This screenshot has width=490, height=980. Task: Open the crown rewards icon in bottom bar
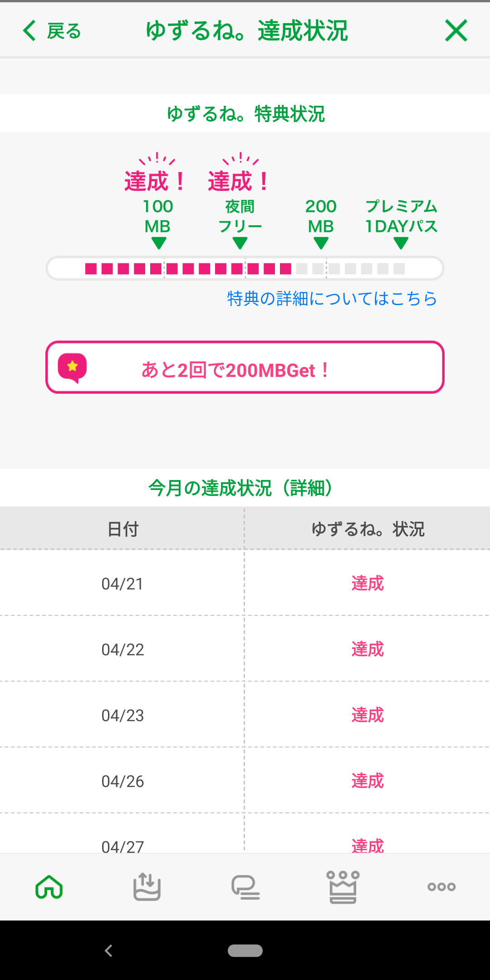point(343,887)
